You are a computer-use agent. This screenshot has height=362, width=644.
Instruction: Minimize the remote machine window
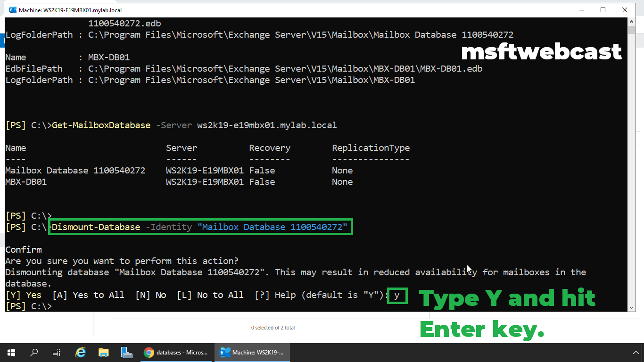coord(583,9)
